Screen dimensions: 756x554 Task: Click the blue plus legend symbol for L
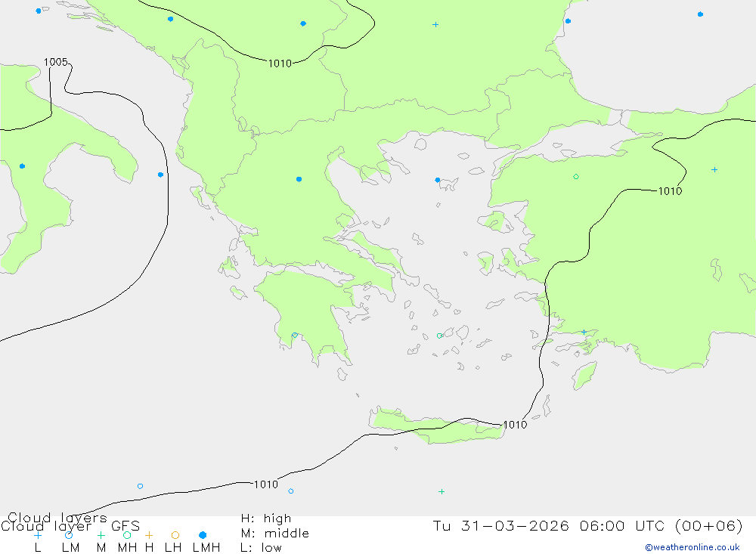click(x=38, y=535)
